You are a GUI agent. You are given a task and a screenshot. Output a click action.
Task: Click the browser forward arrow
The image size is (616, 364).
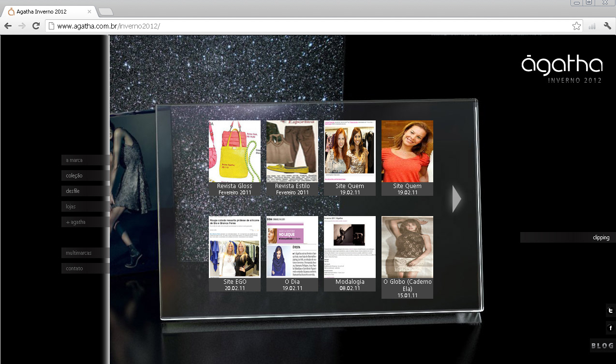(x=22, y=26)
